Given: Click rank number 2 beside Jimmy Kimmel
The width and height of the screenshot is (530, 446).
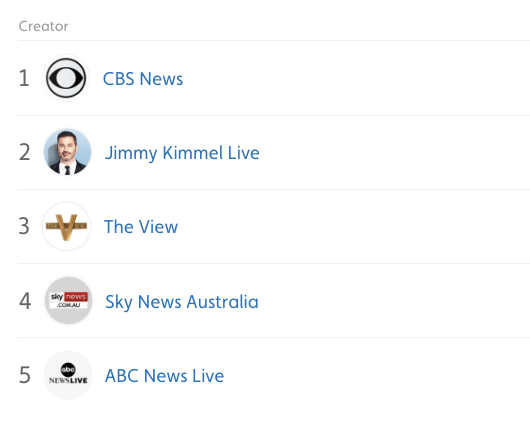Looking at the screenshot, I should tap(24, 152).
